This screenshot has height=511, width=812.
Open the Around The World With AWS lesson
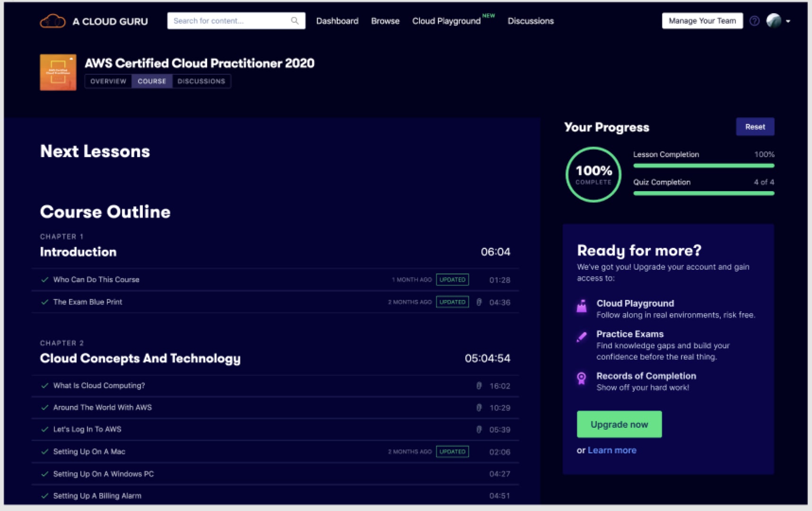(275, 407)
